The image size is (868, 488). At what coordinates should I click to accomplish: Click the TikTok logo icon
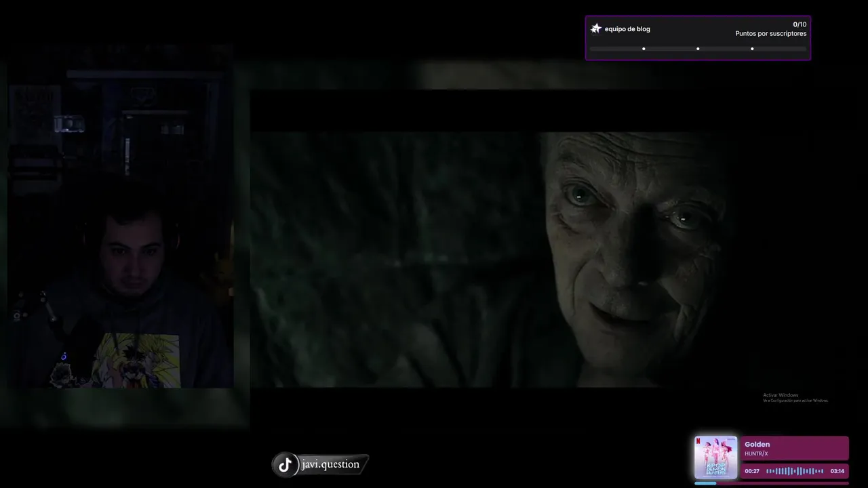click(x=285, y=465)
